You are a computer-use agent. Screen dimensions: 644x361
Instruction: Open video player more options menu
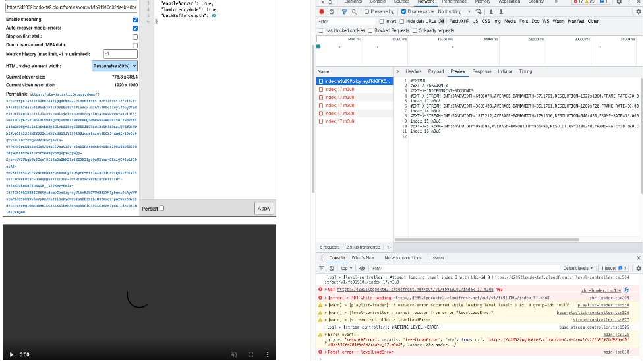268,354
